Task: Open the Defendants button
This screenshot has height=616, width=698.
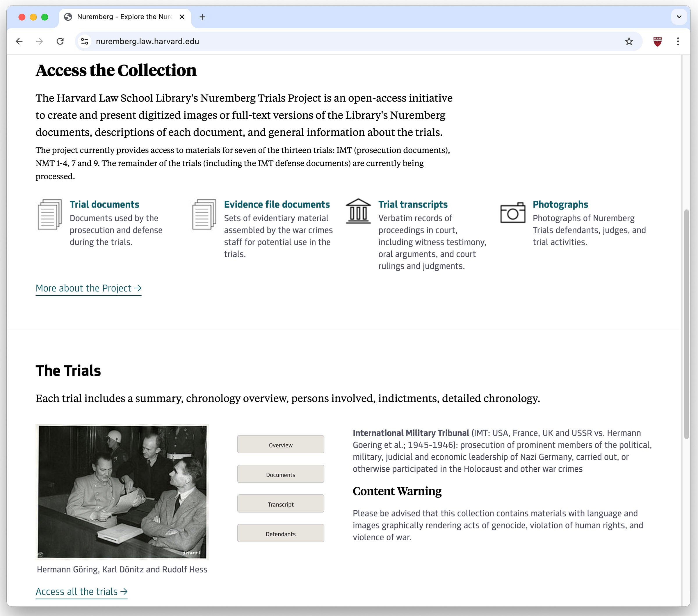Action: point(280,534)
